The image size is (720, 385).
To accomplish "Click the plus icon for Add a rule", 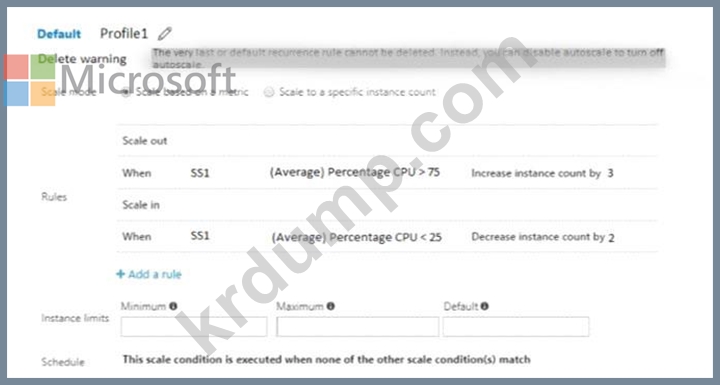I will coord(120,274).
